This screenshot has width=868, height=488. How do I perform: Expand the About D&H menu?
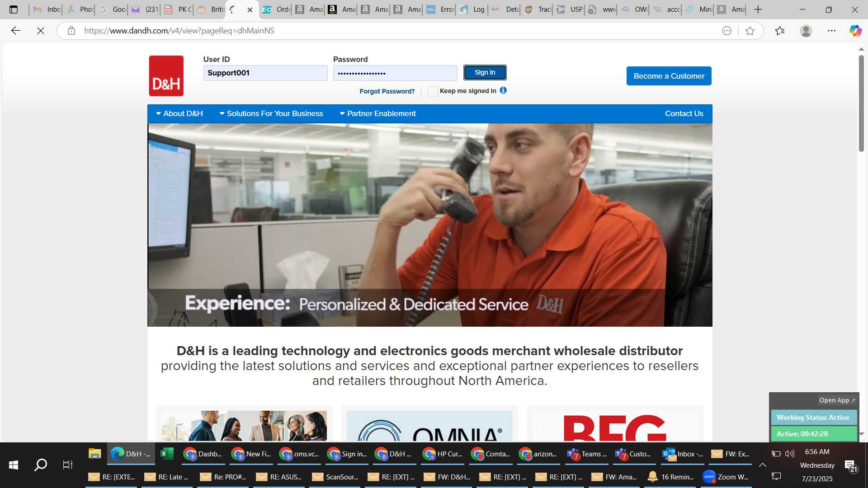coord(179,113)
